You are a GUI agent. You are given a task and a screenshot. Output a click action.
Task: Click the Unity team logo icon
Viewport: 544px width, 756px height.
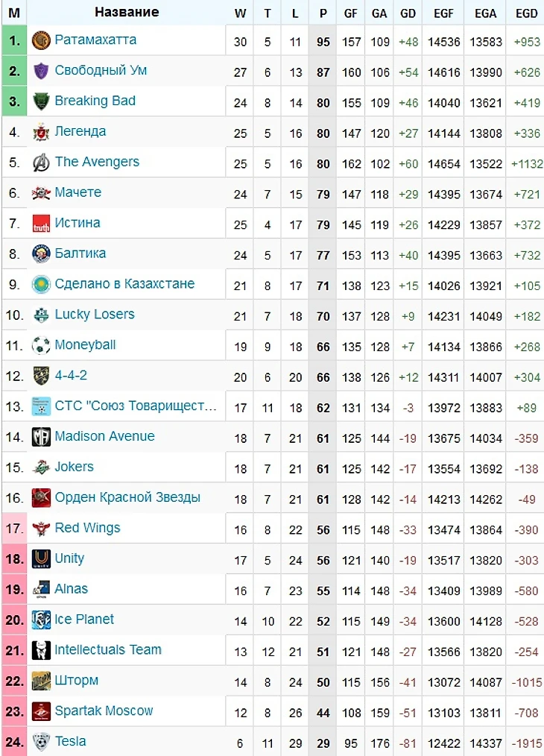[41, 559]
